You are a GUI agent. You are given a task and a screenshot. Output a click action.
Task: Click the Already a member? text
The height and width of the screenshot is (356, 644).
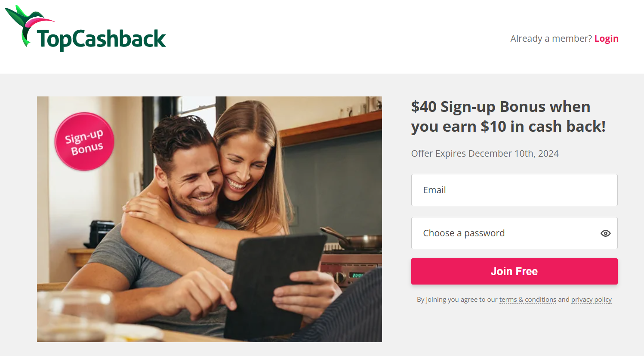coord(551,39)
